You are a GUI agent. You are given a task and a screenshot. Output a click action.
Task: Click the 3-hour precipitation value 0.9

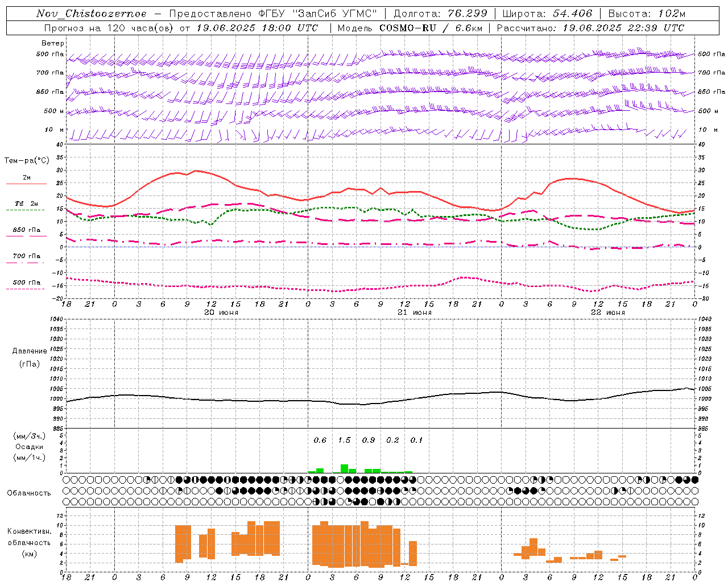(x=369, y=440)
